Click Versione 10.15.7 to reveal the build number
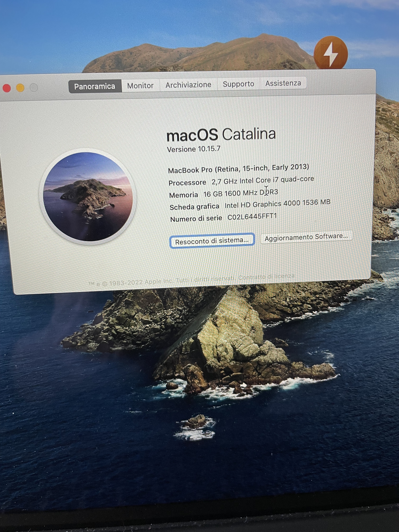Screen dimensions: 399x532 click(x=194, y=149)
